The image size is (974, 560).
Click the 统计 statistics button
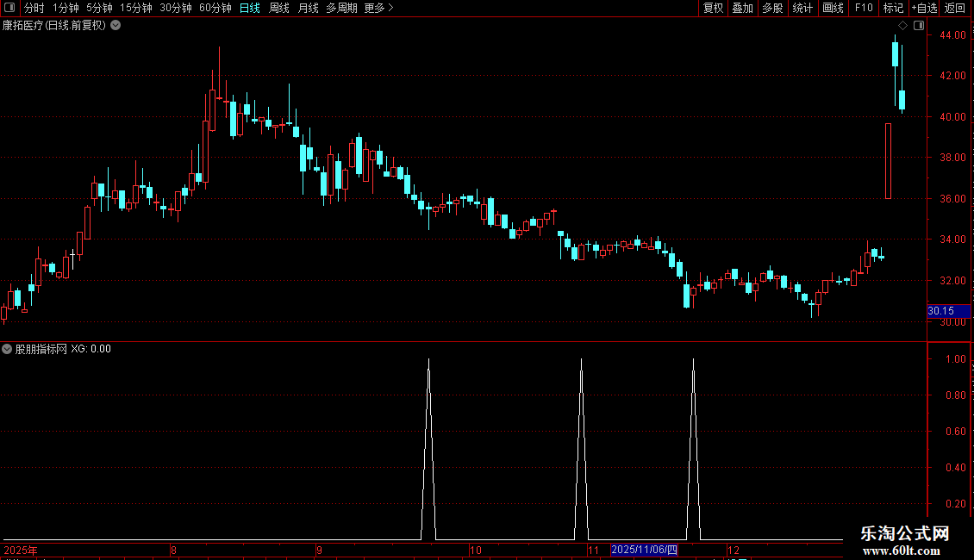[802, 8]
